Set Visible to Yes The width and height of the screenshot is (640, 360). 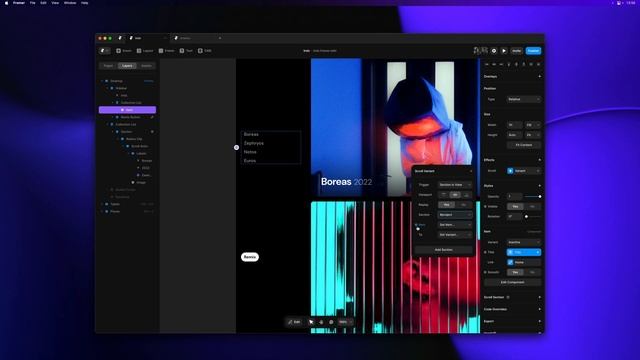click(x=515, y=207)
